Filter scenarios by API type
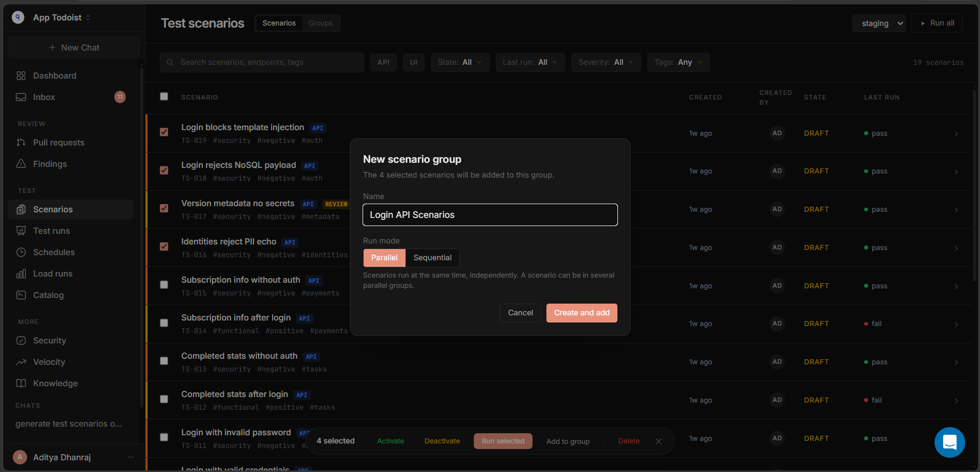This screenshot has height=472, width=980. [384, 62]
